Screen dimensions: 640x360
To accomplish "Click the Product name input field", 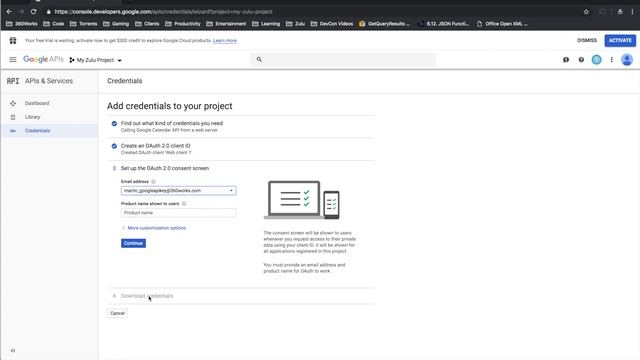I will (178, 213).
